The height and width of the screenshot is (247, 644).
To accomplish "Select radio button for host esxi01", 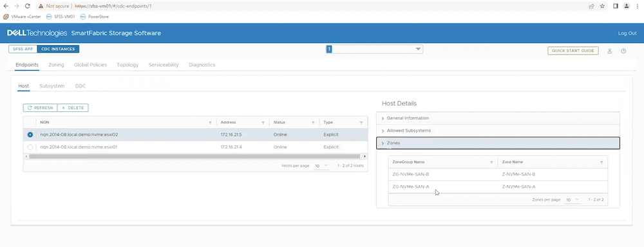I will pos(30,147).
